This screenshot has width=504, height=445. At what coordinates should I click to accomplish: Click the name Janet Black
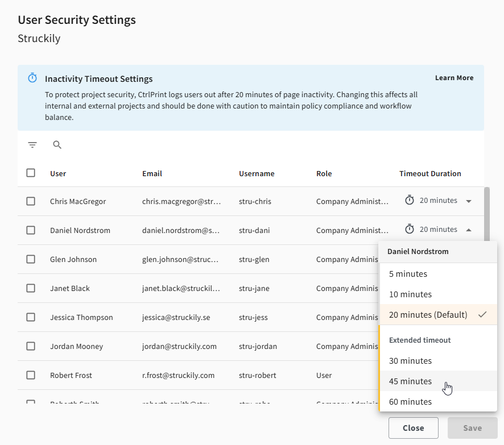click(x=70, y=288)
